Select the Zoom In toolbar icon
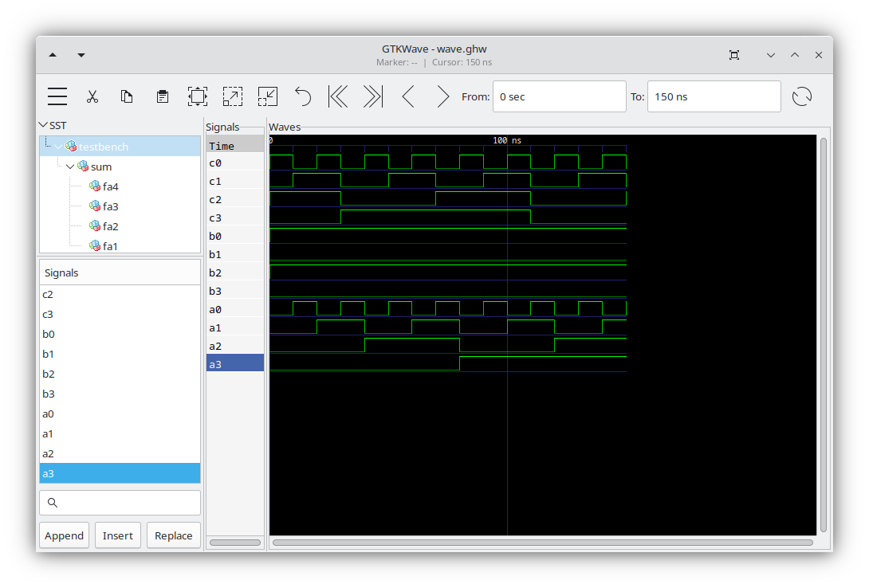Image resolution: width=869 pixels, height=588 pixels. pos(232,96)
